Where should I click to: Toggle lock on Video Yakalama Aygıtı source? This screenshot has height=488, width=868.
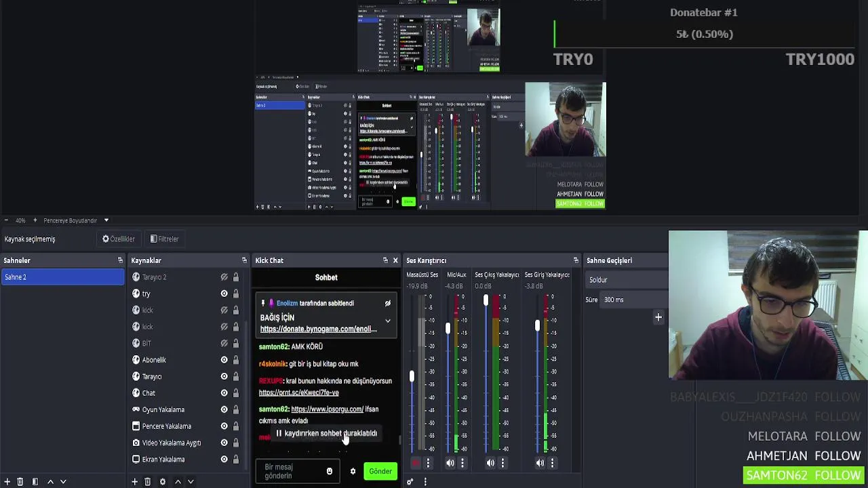coord(235,443)
